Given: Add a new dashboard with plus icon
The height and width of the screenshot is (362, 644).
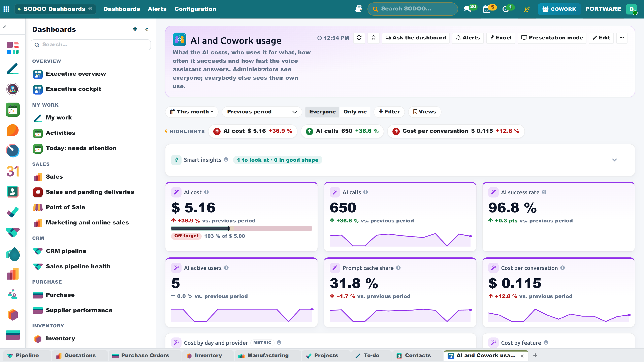Looking at the screenshot, I should [x=135, y=29].
